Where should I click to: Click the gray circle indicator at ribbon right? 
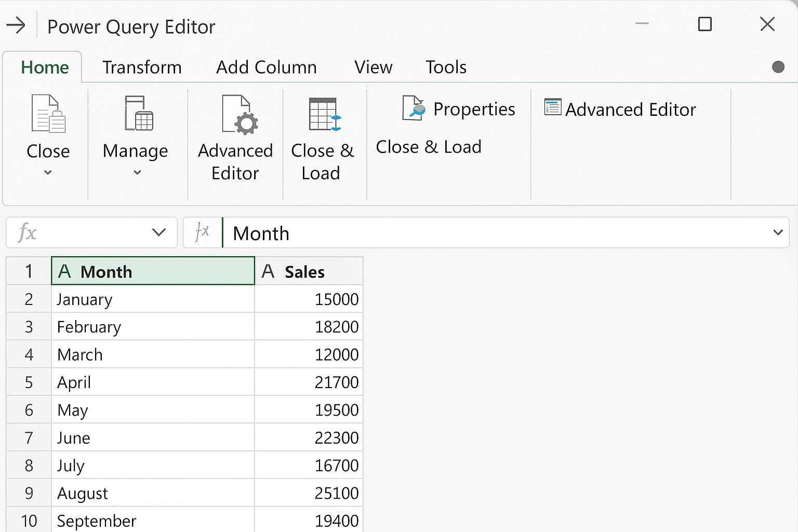click(778, 66)
